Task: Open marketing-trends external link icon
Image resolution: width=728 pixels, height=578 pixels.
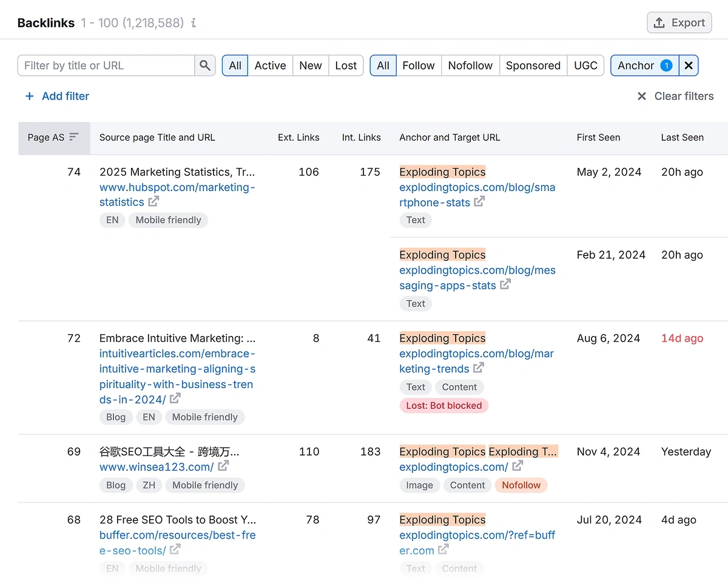Action: 479,368
